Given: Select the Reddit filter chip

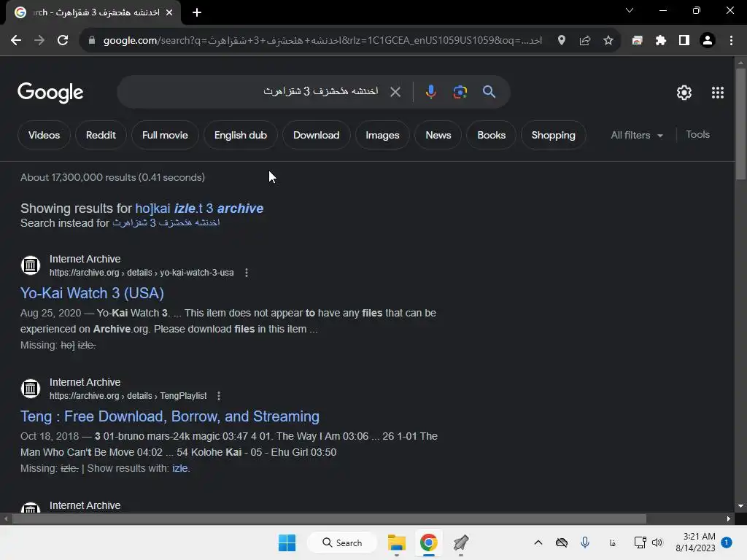Looking at the screenshot, I should 101,135.
